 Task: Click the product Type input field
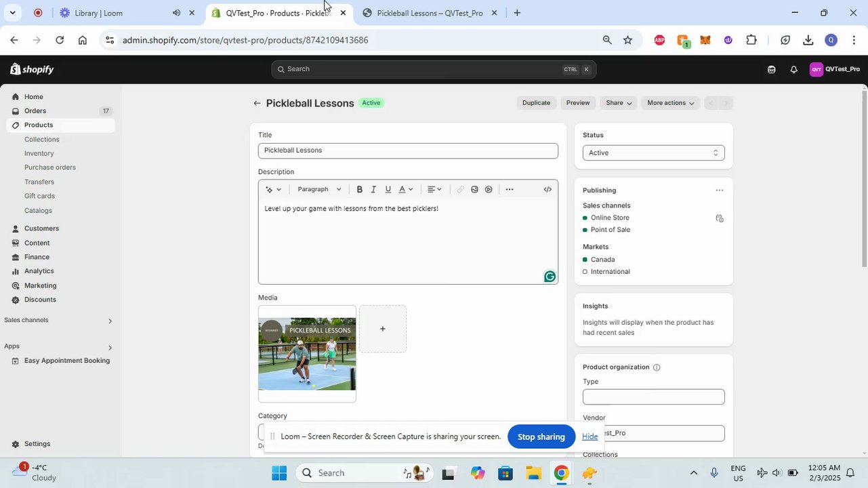pyautogui.click(x=653, y=397)
